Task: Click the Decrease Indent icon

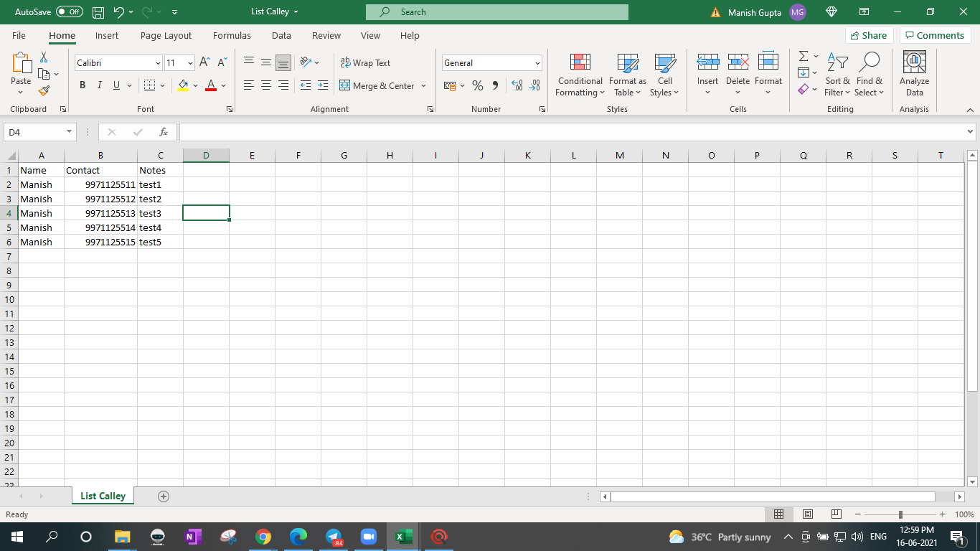Action: pyautogui.click(x=306, y=86)
